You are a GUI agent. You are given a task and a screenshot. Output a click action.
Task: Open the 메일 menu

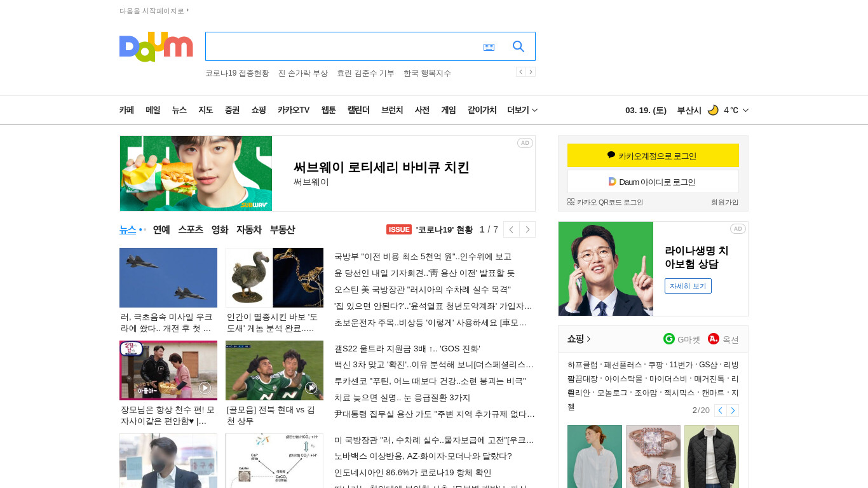[x=153, y=110]
